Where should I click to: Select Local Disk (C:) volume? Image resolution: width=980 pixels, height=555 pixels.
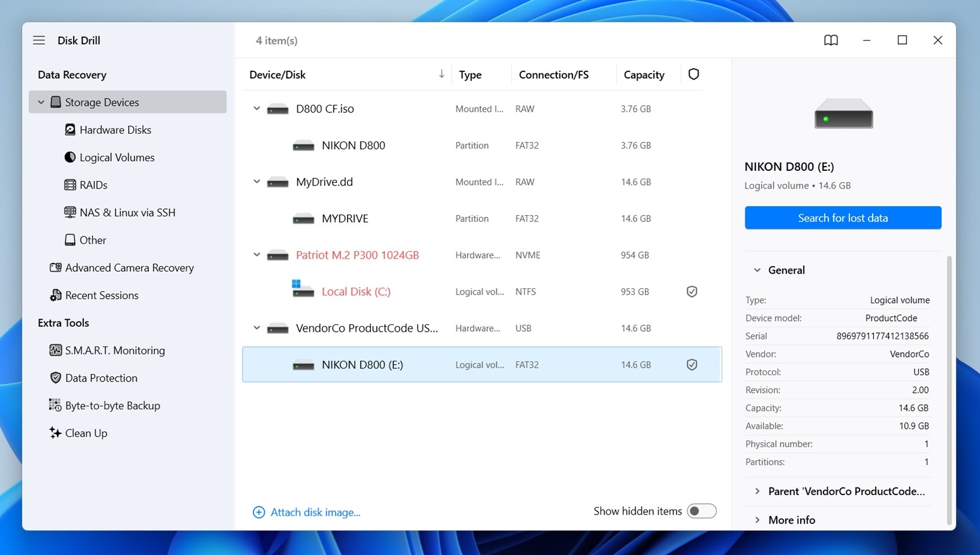point(482,291)
